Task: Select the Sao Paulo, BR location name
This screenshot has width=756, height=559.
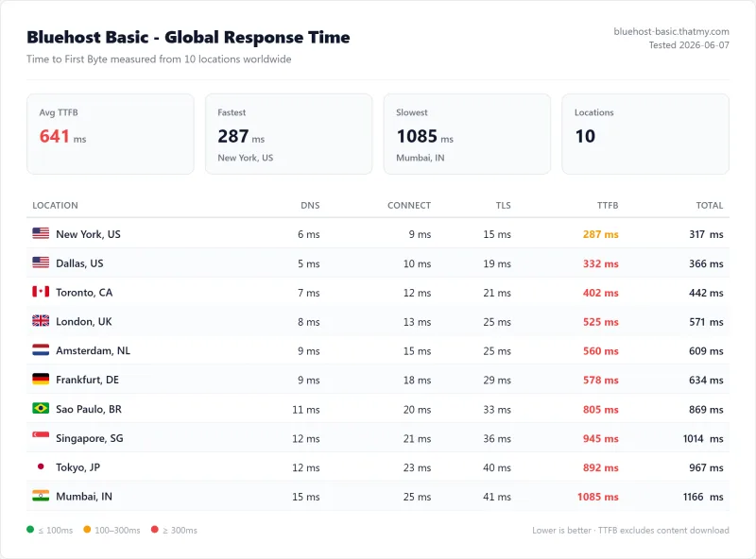Action: (89, 409)
